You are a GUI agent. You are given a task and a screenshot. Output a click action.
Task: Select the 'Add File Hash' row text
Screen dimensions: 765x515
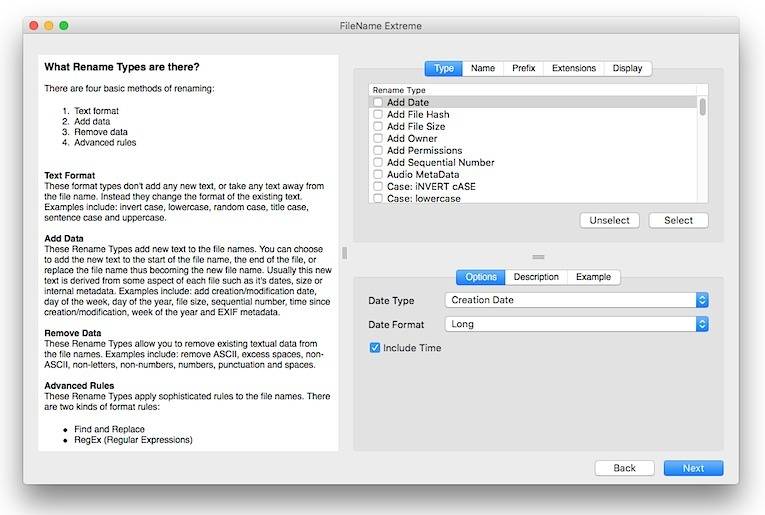418,114
